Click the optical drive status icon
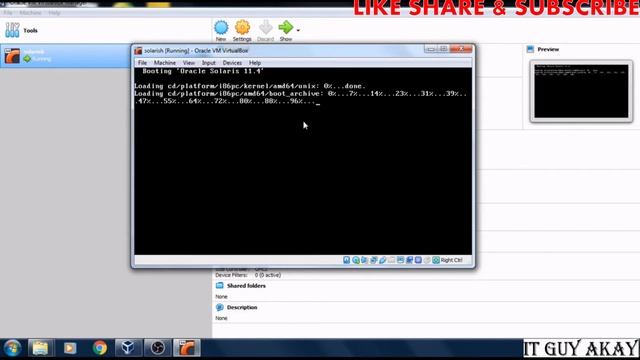Viewport: 640px width, 360px height. pos(356,260)
